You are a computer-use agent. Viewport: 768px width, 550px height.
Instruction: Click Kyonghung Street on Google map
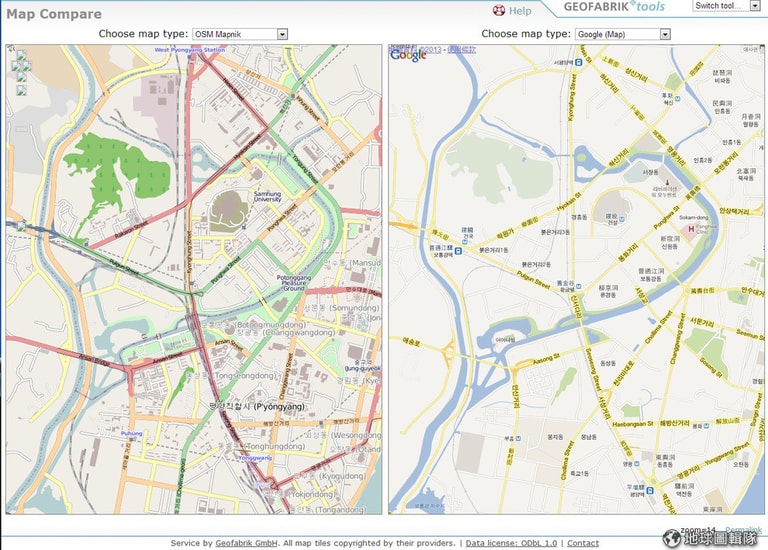(571, 98)
